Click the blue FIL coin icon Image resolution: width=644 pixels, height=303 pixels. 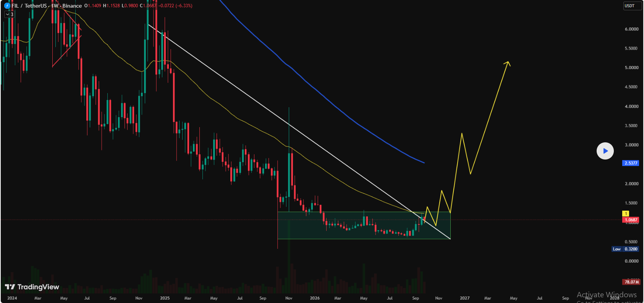(x=7, y=6)
